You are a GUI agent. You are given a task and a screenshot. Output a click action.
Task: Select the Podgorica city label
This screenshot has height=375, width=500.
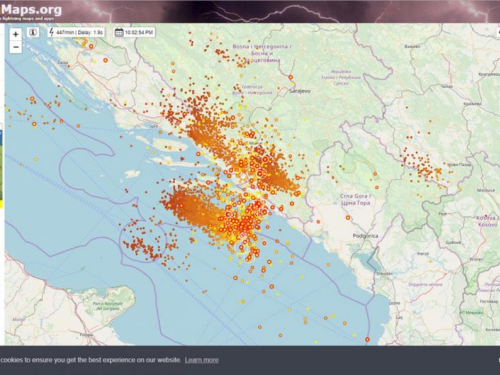pyautogui.click(x=365, y=236)
